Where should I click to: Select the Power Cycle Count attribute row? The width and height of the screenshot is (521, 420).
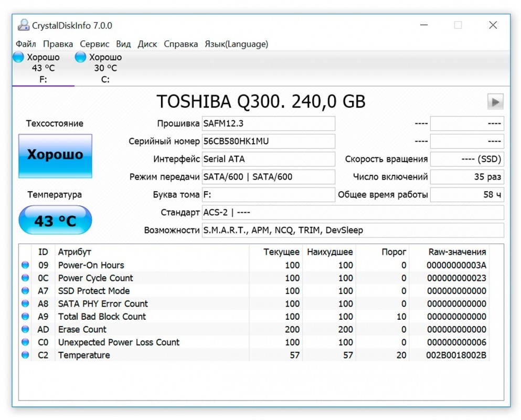pyautogui.click(x=255, y=278)
